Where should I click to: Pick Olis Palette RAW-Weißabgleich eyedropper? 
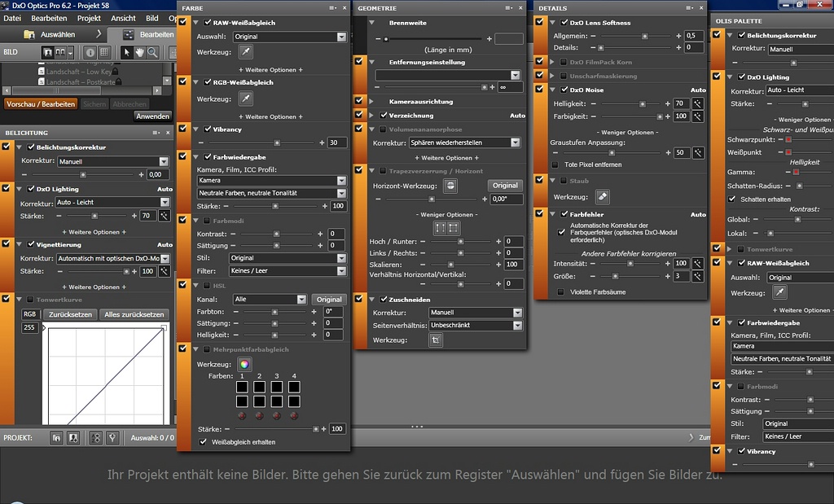(x=779, y=292)
